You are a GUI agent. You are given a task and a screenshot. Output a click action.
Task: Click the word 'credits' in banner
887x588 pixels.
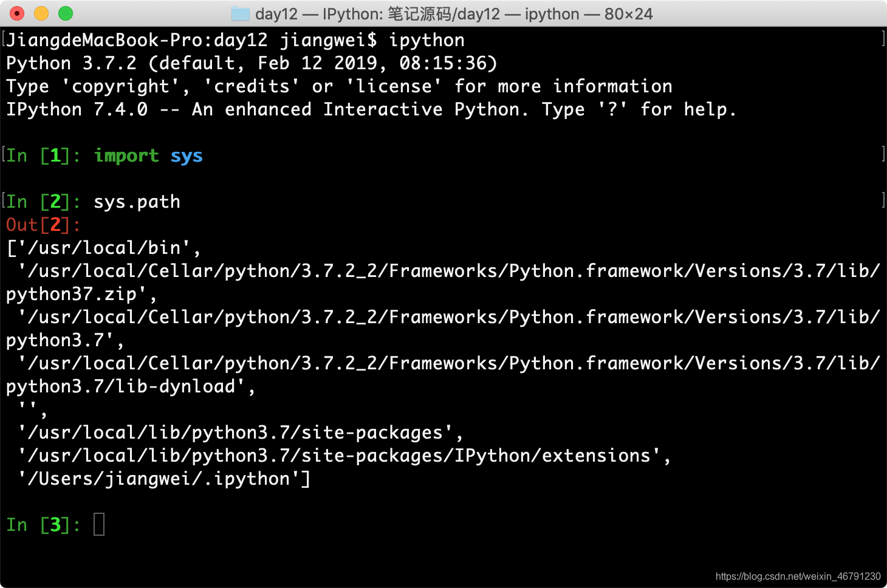tap(252, 86)
